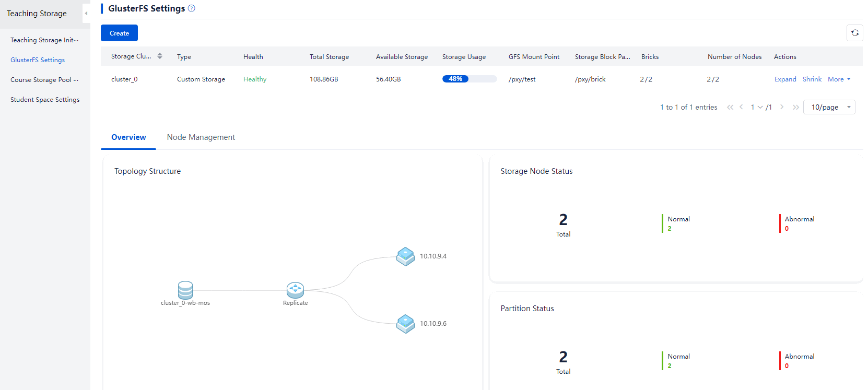Click the cluster_0 name cell
Screen dimensions: 868x390
pyautogui.click(x=124, y=79)
